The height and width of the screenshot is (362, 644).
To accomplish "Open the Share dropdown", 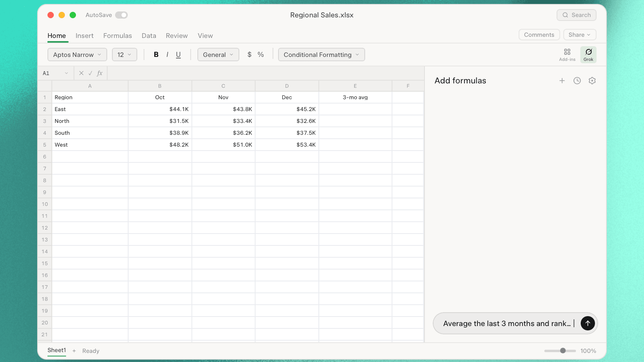I will coord(580,35).
